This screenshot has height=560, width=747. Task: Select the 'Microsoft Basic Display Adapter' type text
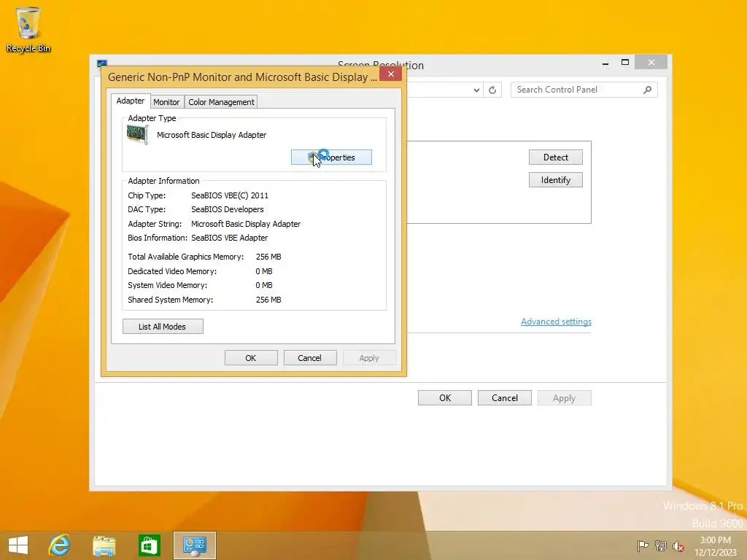click(x=212, y=135)
